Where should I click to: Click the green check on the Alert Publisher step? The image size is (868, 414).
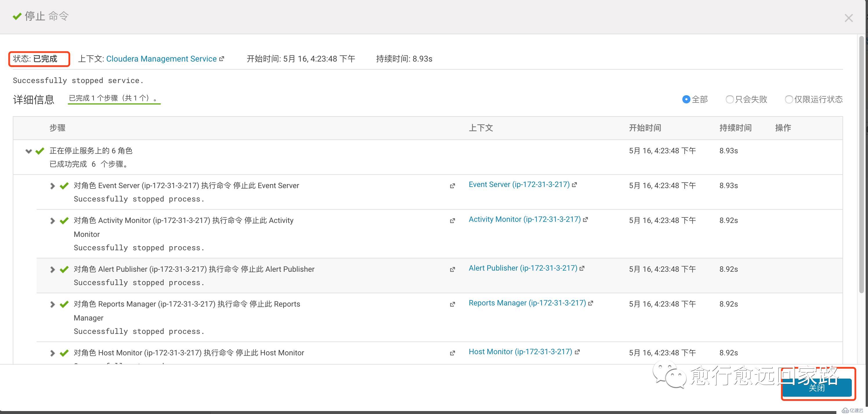coord(64,269)
